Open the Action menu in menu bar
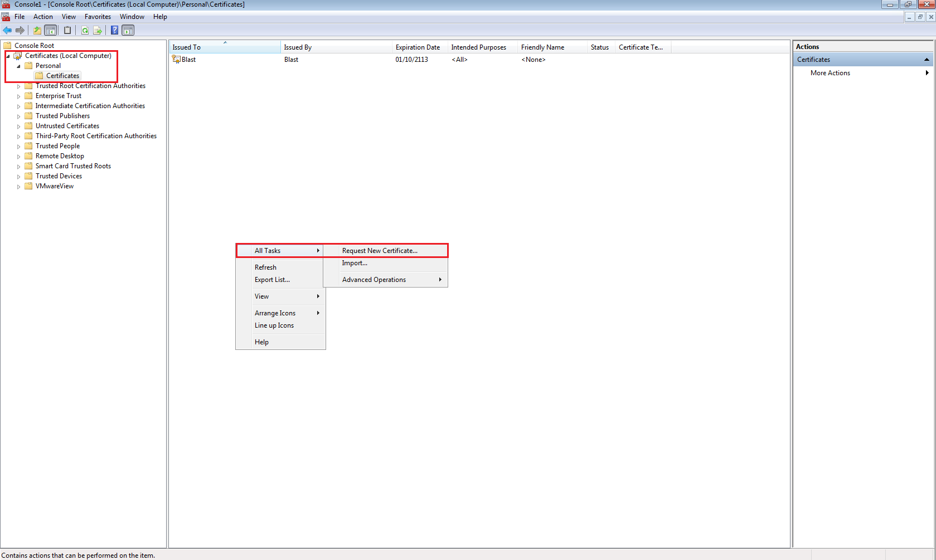936x560 pixels. (x=43, y=17)
